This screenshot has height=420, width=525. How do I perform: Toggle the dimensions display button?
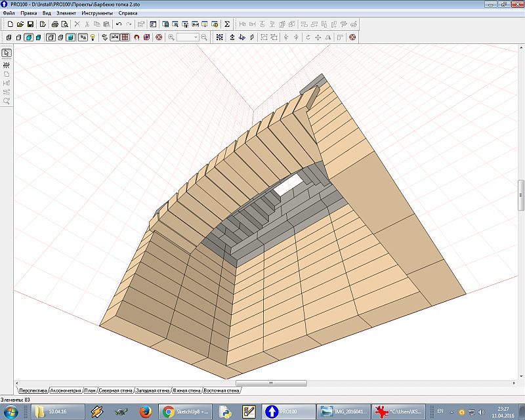tap(115, 37)
